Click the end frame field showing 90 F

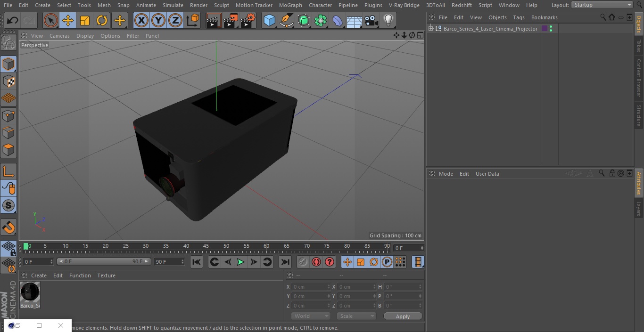pyautogui.click(x=169, y=261)
